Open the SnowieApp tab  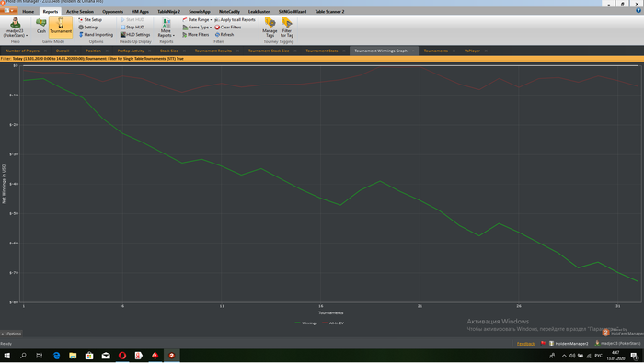[x=200, y=11]
